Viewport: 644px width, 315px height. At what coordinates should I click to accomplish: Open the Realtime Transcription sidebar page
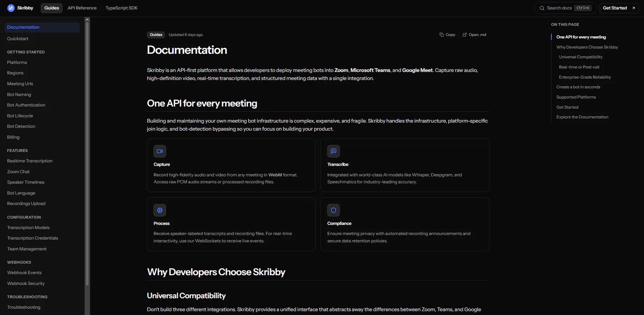coord(30,161)
